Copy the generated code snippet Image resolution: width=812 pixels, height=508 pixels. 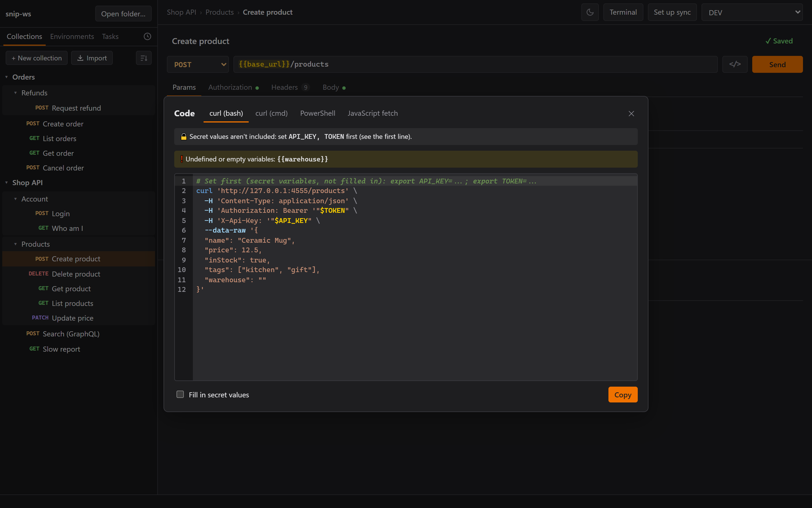[623, 395]
